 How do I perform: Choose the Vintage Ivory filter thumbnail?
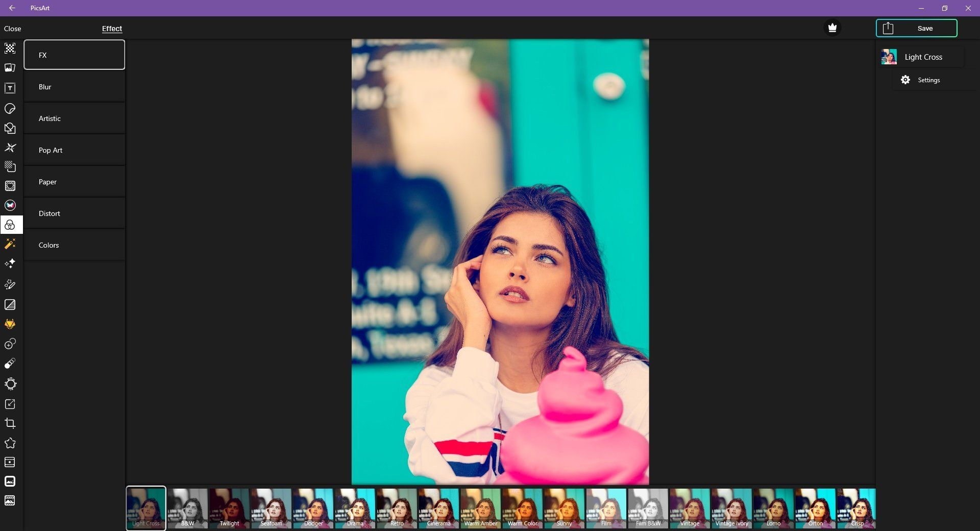[731, 508]
